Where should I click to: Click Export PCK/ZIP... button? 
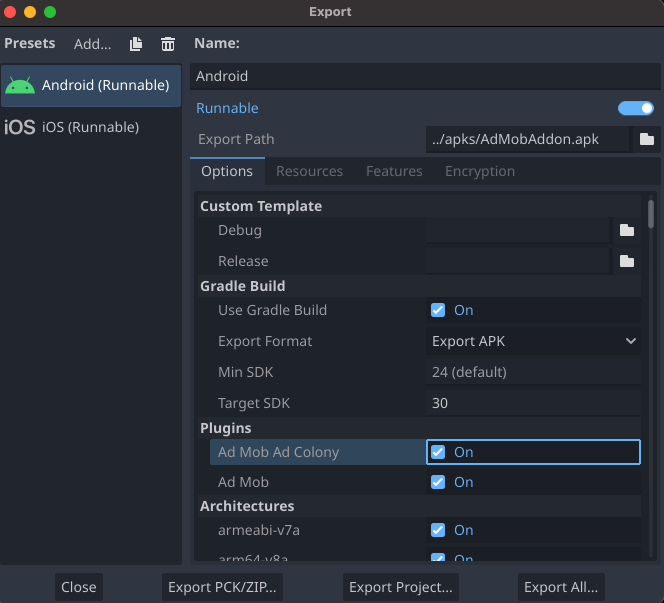coord(222,587)
